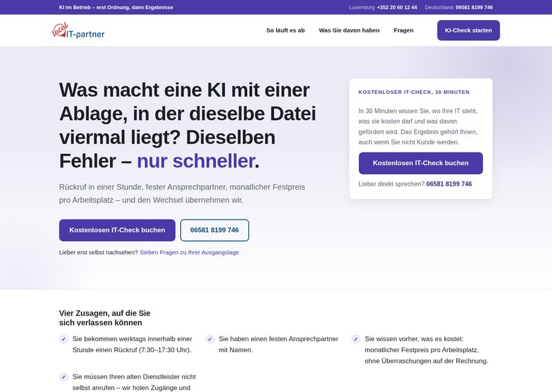Image resolution: width=552 pixels, height=392 pixels.
Task: Click the 'Sie haben einen festen Ansprechpartner' text
Action: point(278,344)
